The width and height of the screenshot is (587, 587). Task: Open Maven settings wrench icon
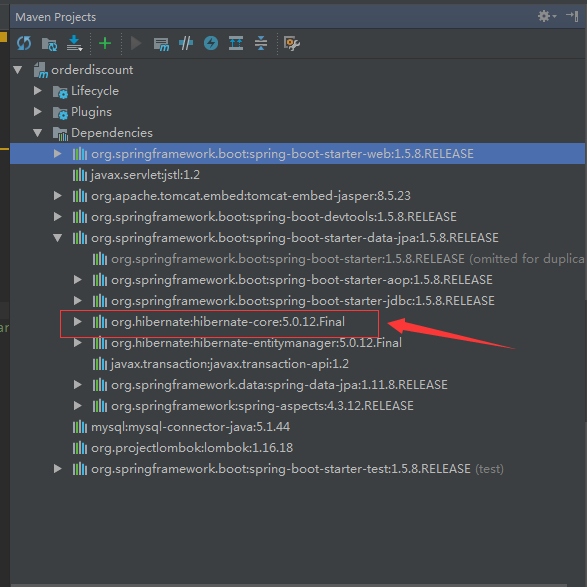pyautogui.click(x=292, y=43)
